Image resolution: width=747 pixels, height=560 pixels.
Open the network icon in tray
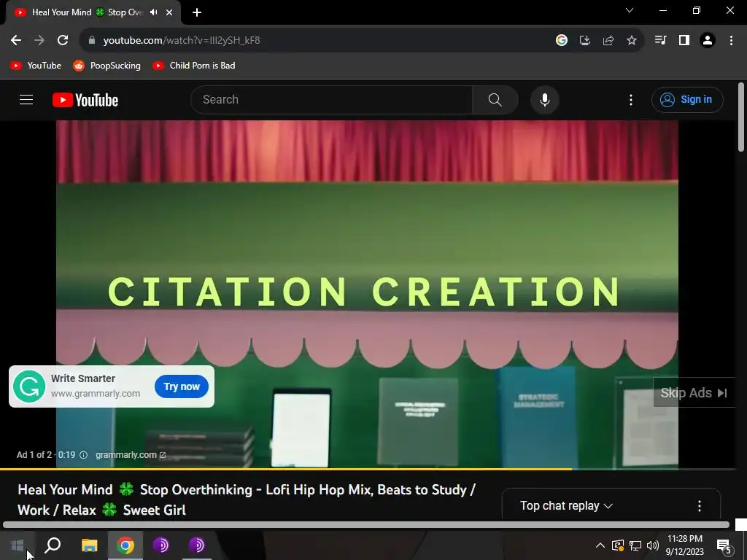coord(635,545)
